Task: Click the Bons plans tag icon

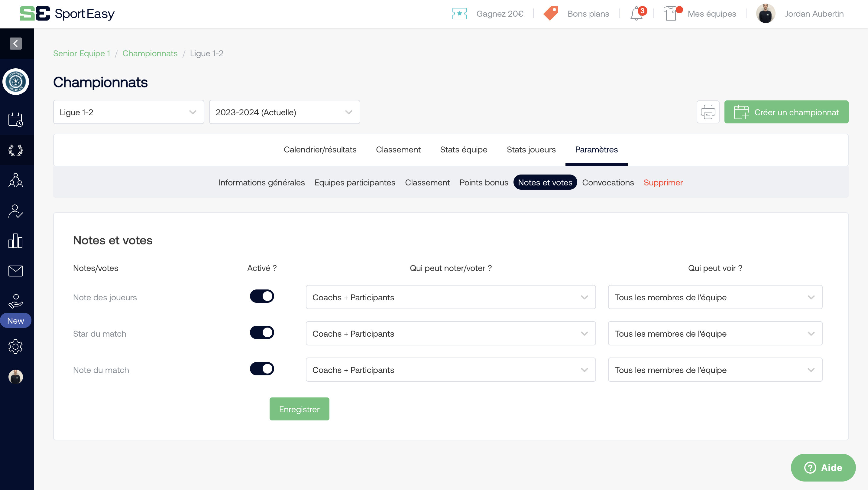Action: [551, 14]
